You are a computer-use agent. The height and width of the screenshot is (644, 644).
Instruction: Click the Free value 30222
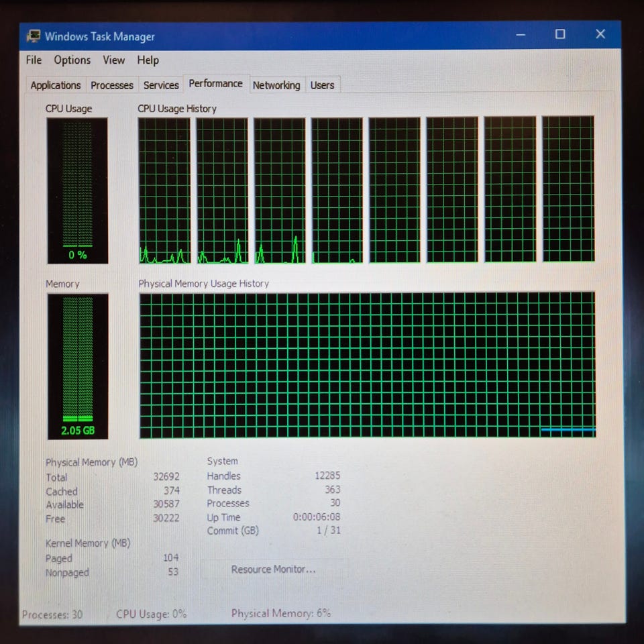166,518
